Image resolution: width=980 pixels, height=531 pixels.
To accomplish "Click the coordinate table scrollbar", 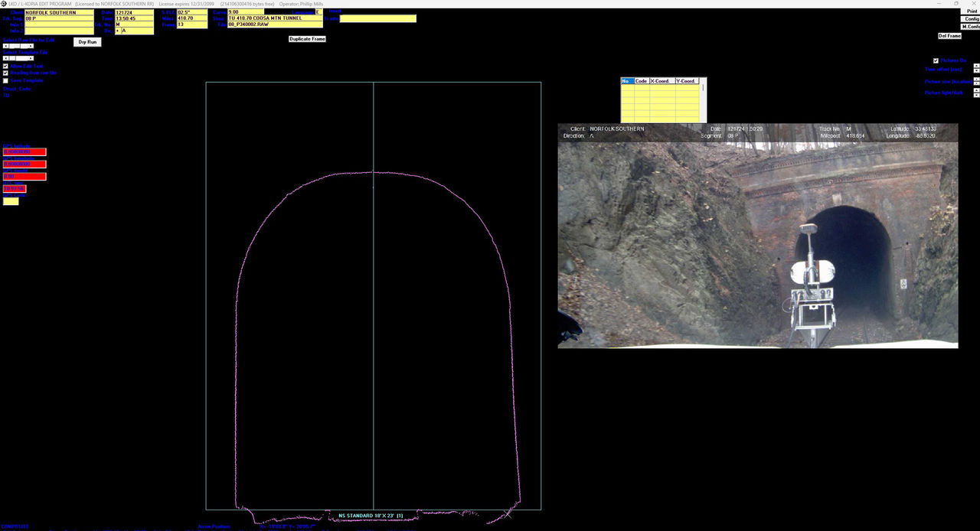I will [x=704, y=99].
